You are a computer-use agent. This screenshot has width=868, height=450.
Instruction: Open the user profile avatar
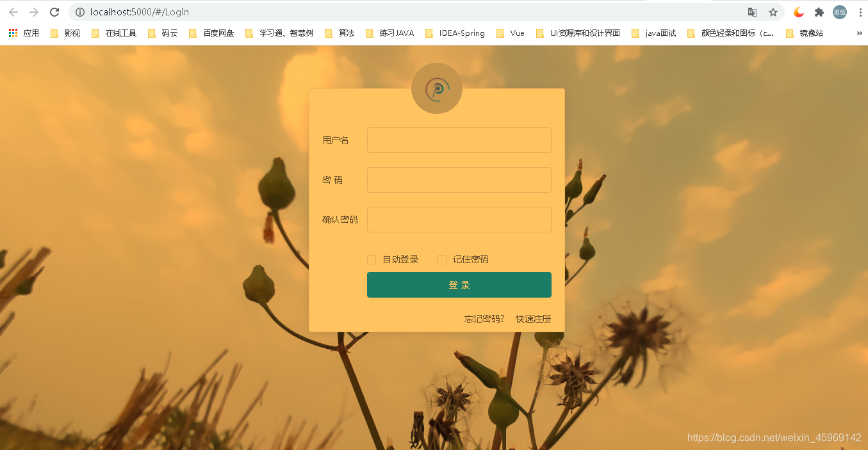pyautogui.click(x=840, y=12)
